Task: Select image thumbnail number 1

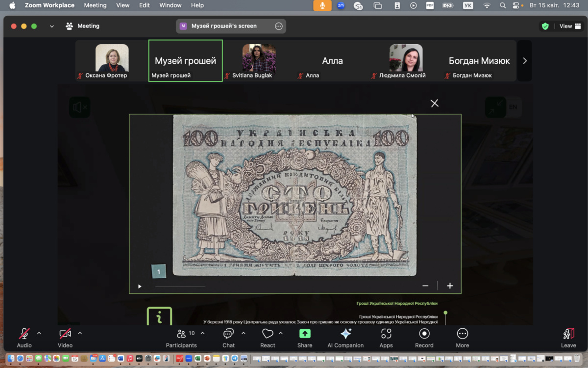Action: 159,271
